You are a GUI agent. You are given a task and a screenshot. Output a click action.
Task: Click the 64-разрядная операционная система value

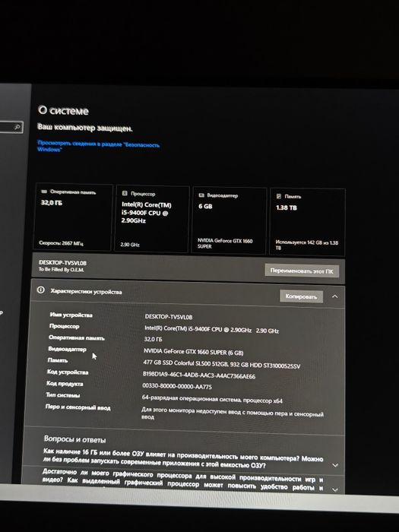tap(212, 399)
